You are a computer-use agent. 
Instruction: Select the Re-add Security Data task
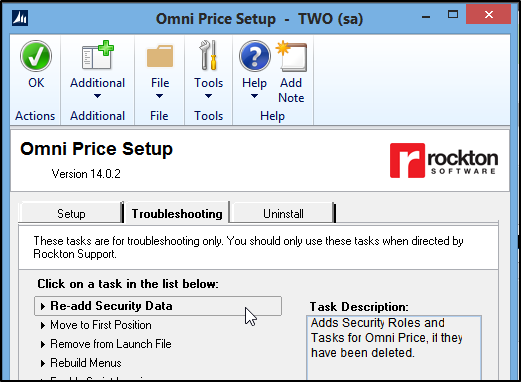[158, 306]
